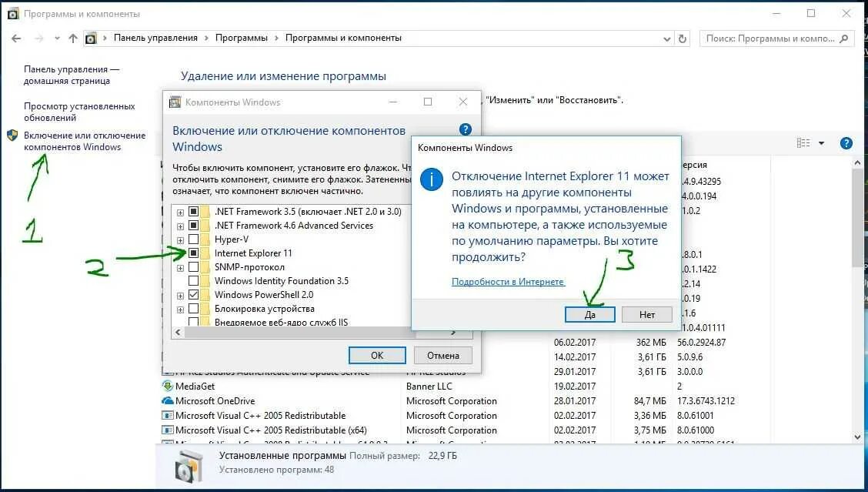Viewport: 868px width, 492px height.
Task: Enable Windows Identity Foundation 3.5 checkbox
Action: [x=193, y=281]
